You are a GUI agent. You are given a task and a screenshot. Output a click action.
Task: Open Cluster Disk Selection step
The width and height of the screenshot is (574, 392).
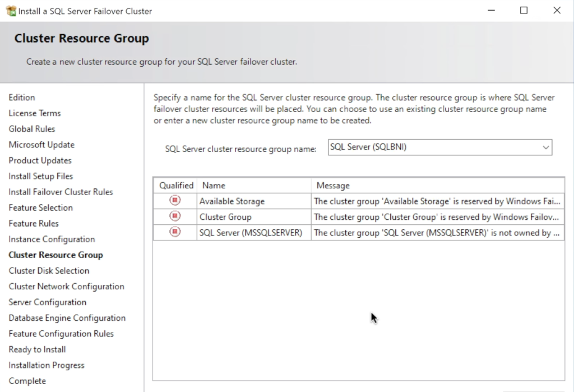tap(49, 271)
